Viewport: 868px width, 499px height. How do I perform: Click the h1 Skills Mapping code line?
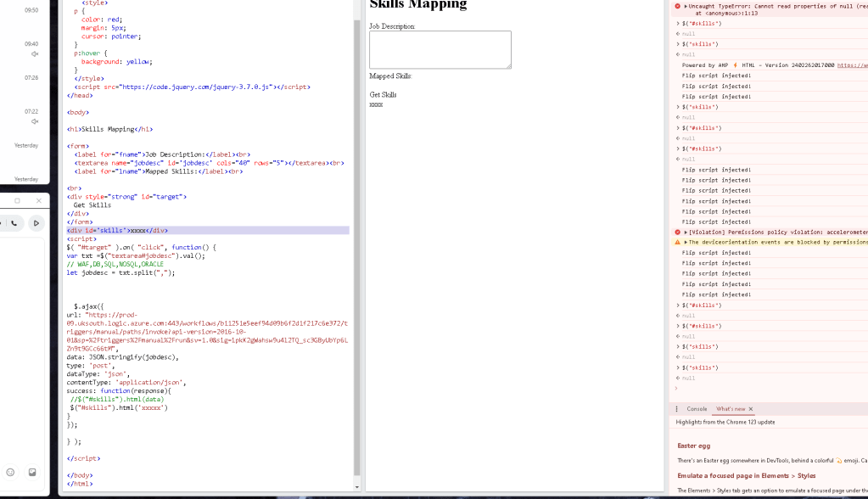[x=109, y=129]
